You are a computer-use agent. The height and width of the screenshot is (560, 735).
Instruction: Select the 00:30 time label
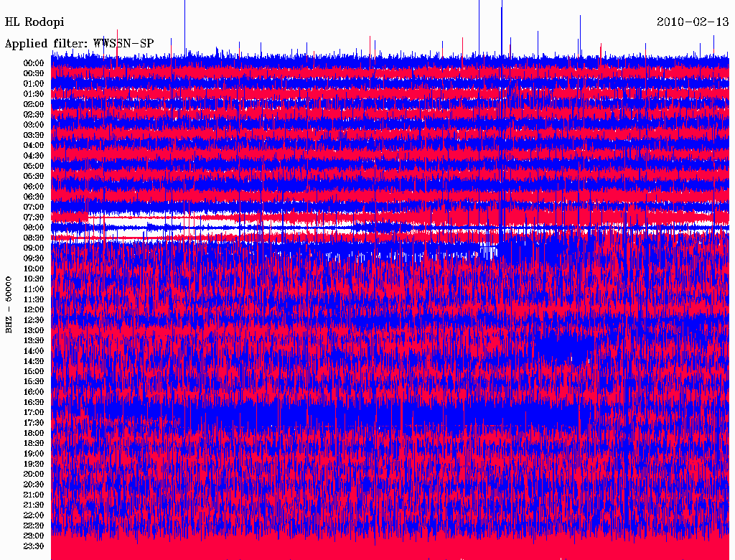[34, 74]
